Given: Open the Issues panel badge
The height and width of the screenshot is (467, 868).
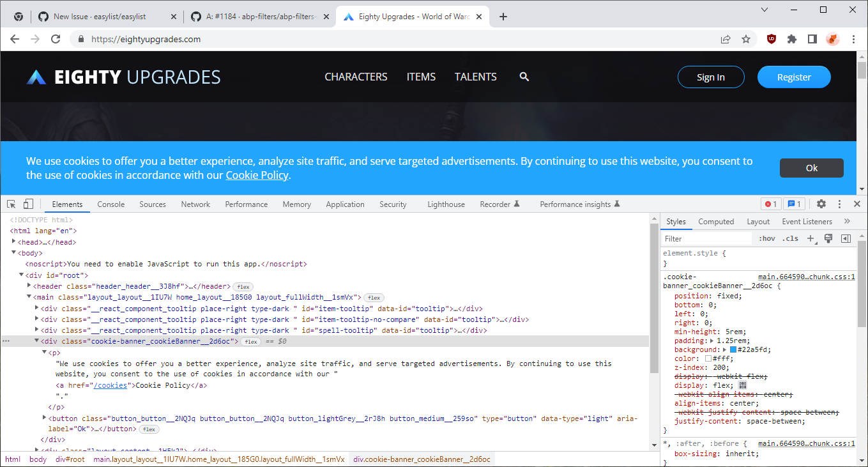Looking at the screenshot, I should pos(794,203).
